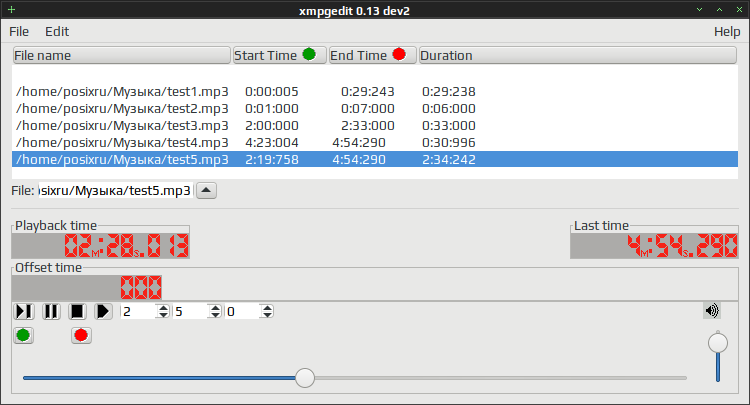Screen dimensions: 750x405
Task: Click duration 2:34:242 of test5
Action: pyautogui.click(x=449, y=159)
